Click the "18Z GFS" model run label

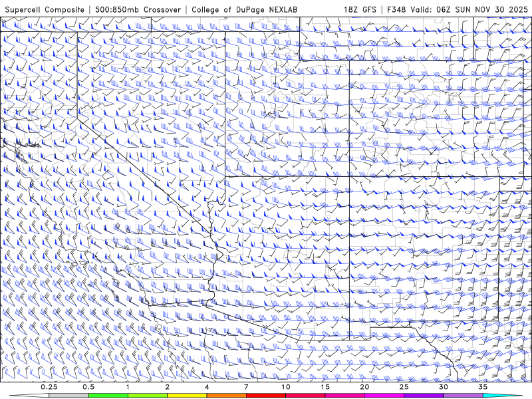pos(360,10)
